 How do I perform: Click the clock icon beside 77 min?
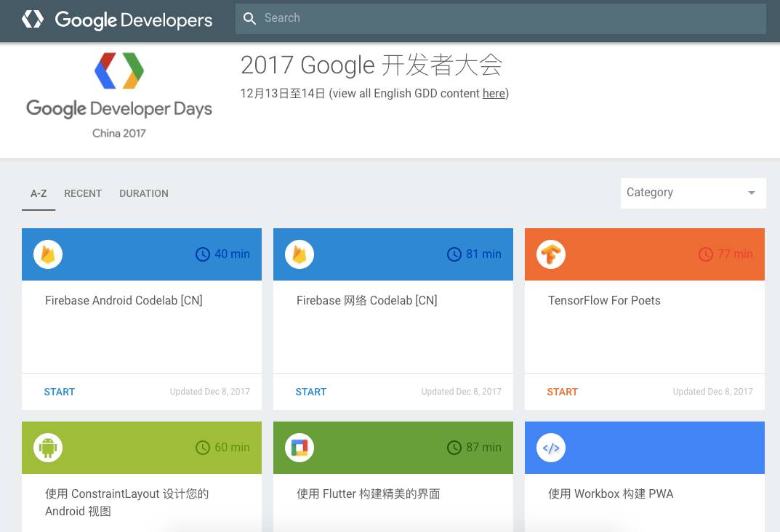(706, 254)
